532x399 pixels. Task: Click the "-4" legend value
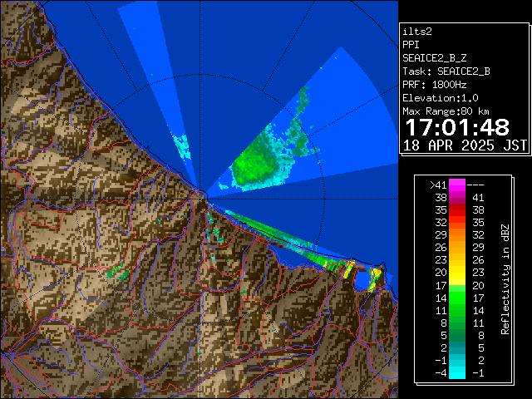point(441,373)
